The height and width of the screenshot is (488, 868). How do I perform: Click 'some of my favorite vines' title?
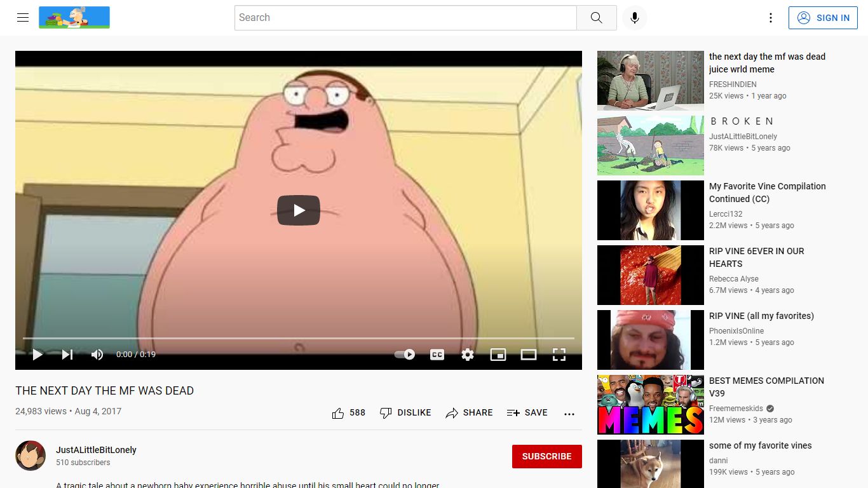pyautogui.click(x=761, y=445)
